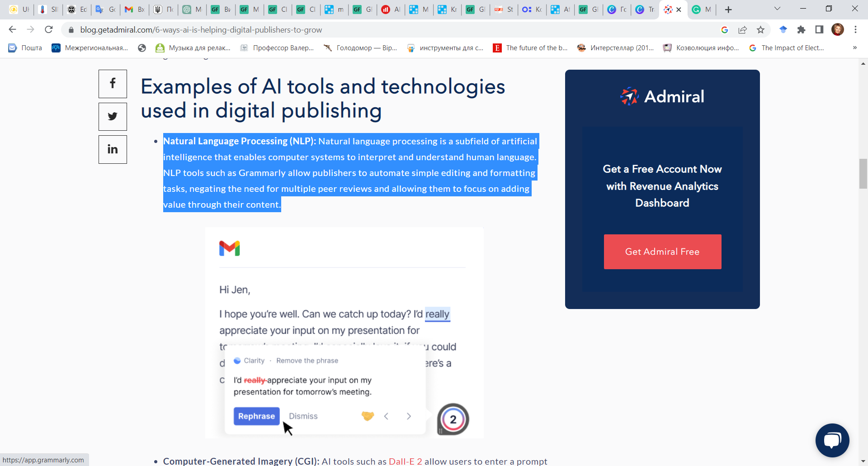Screen dimensions: 868x466
Task: Share article via Twitter icon
Action: pos(113,116)
